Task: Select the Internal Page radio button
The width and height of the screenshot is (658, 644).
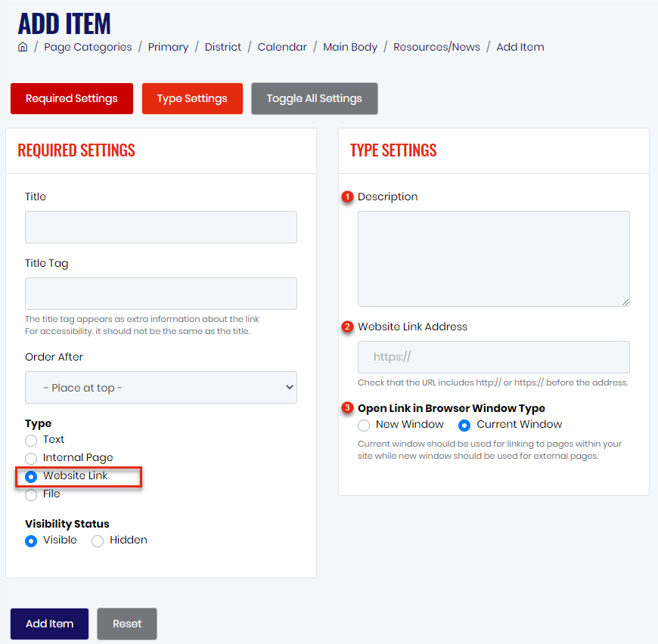Action: point(31,458)
